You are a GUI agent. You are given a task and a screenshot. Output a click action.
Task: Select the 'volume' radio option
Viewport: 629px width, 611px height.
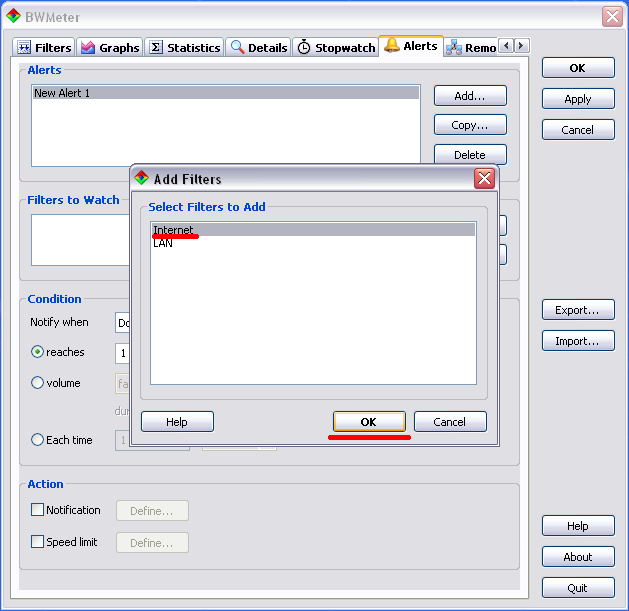tap(38, 383)
